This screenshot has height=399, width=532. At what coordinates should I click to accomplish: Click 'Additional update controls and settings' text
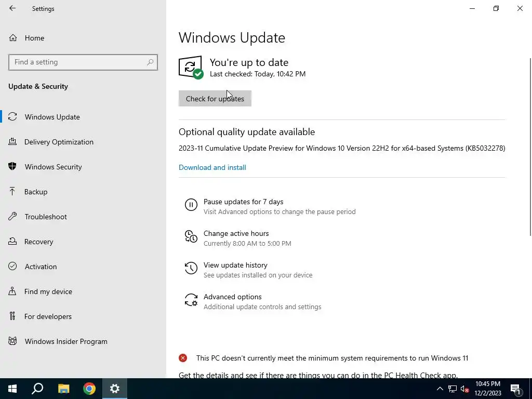click(262, 307)
